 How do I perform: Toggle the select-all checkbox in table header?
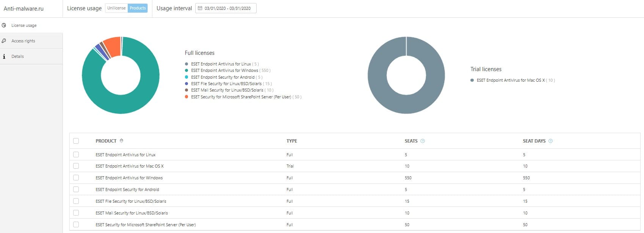coord(76,141)
